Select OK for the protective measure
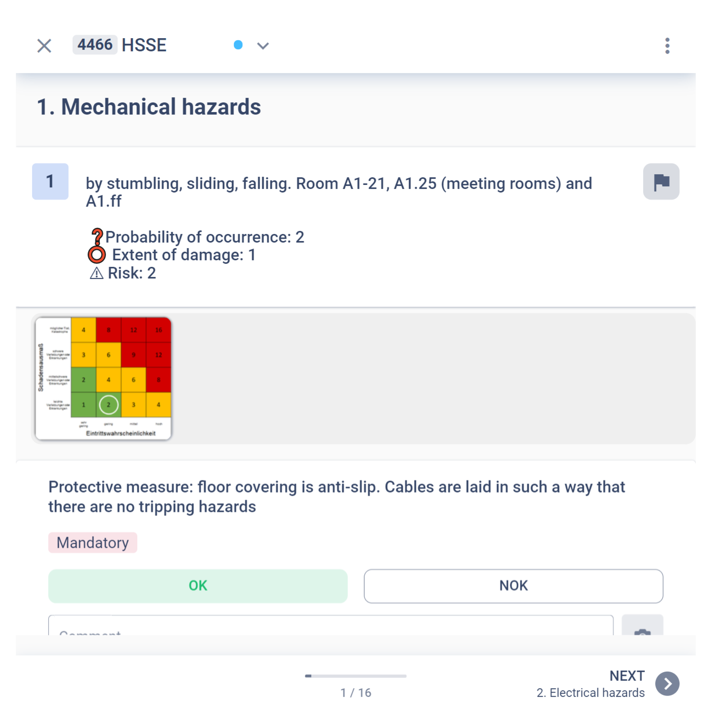Image resolution: width=712 pixels, height=728 pixels. click(x=198, y=586)
